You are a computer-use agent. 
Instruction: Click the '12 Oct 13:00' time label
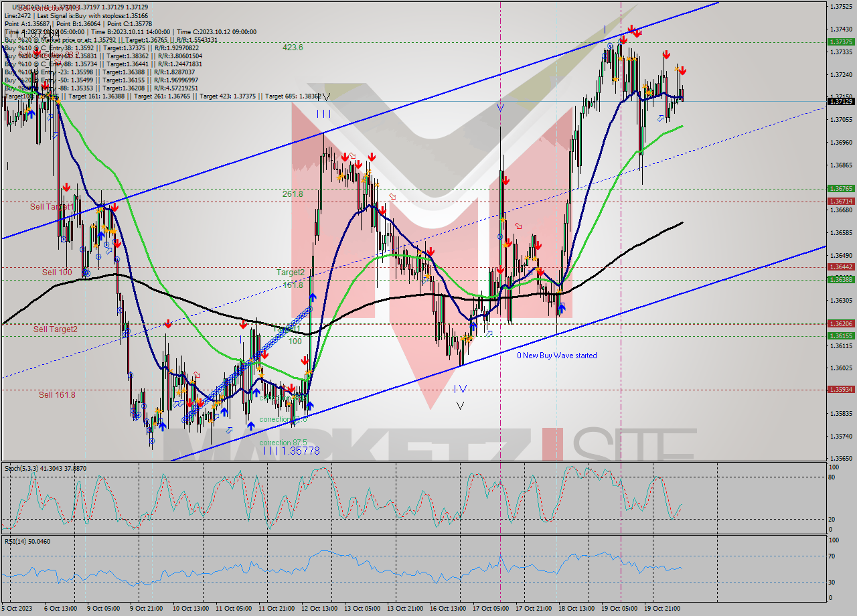[319, 609]
